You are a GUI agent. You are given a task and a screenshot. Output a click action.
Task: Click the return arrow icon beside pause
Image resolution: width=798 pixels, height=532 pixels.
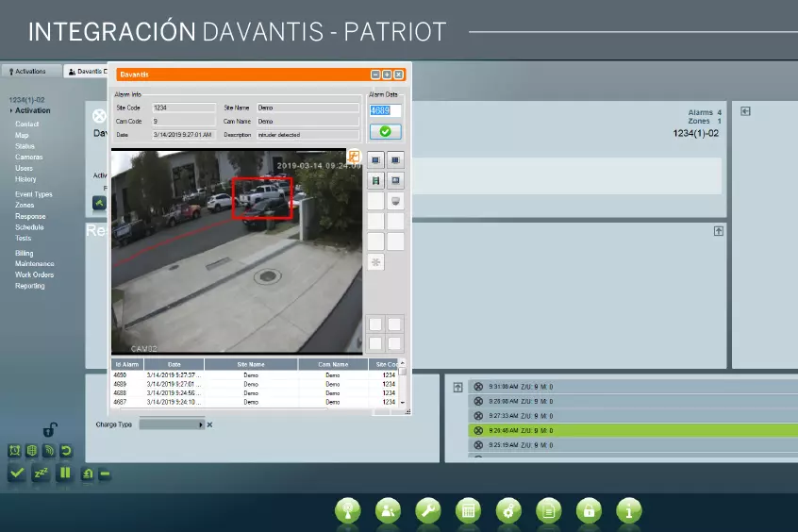tap(88, 474)
